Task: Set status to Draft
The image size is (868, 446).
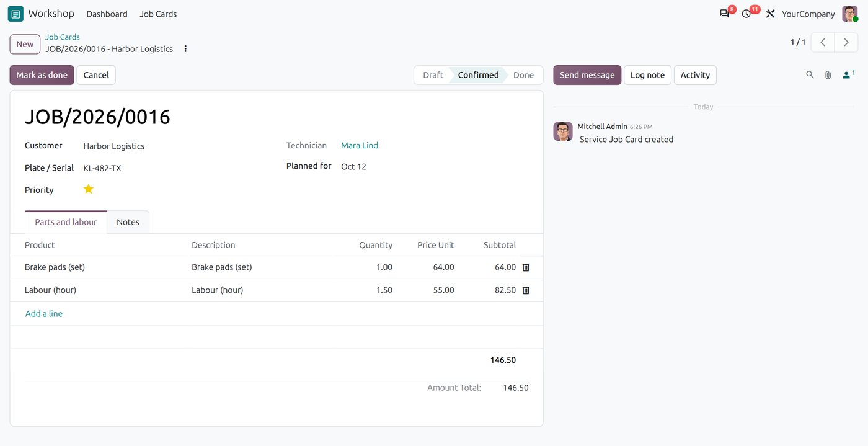Action: coord(433,75)
